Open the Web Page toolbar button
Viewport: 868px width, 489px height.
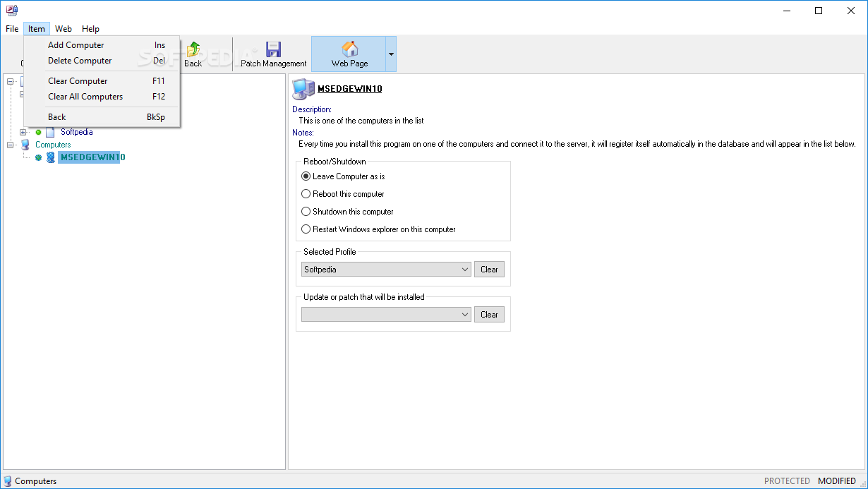click(349, 54)
